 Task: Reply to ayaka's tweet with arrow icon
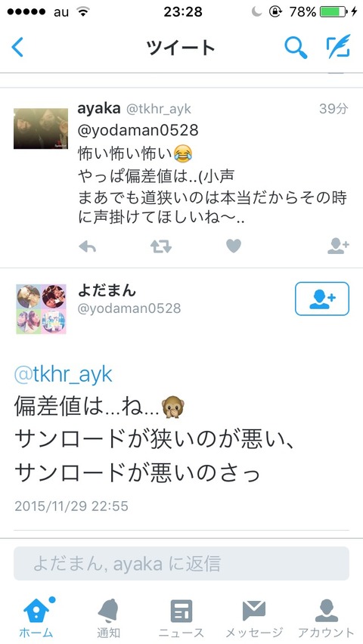(87, 246)
